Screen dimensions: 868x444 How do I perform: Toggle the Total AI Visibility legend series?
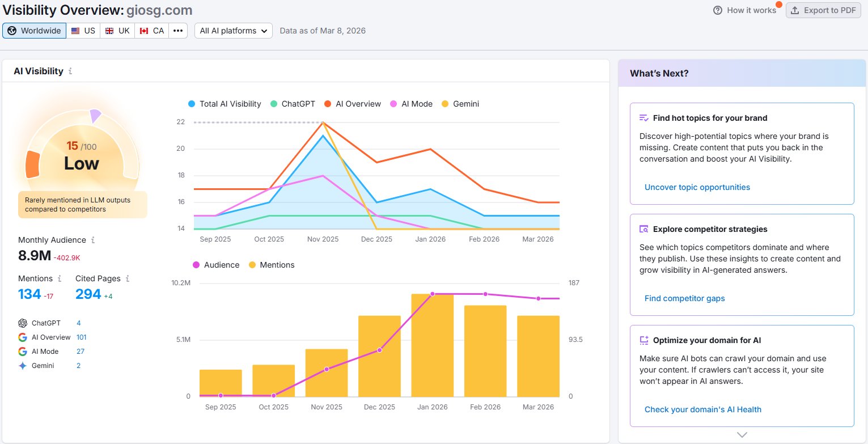tap(225, 104)
